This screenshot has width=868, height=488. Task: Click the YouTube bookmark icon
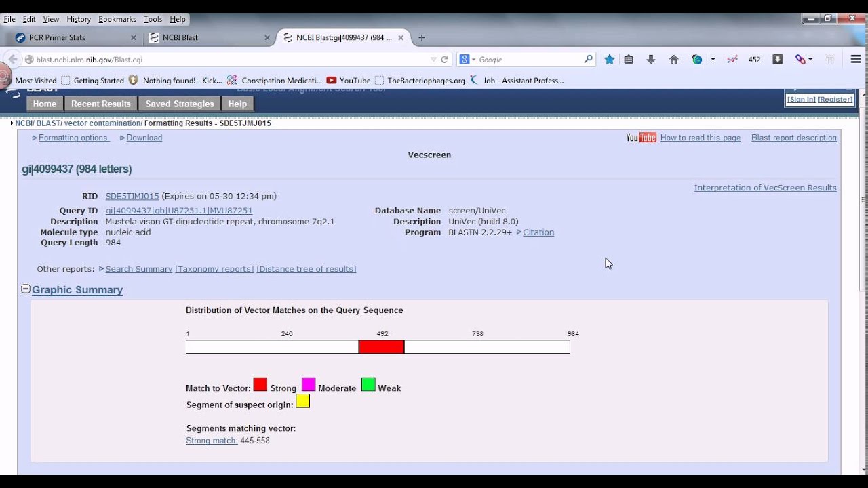pos(330,80)
